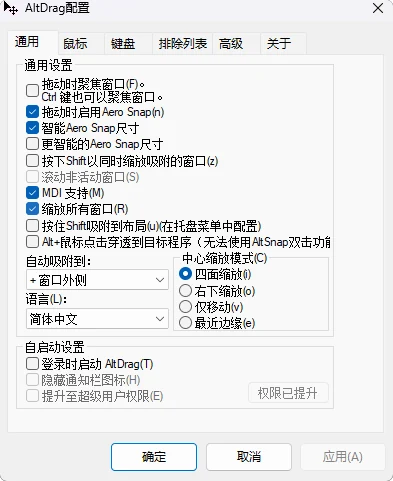The image size is (393, 481).
Task: Expand the 语言(L) language dropdown
Action: [x=97, y=319]
